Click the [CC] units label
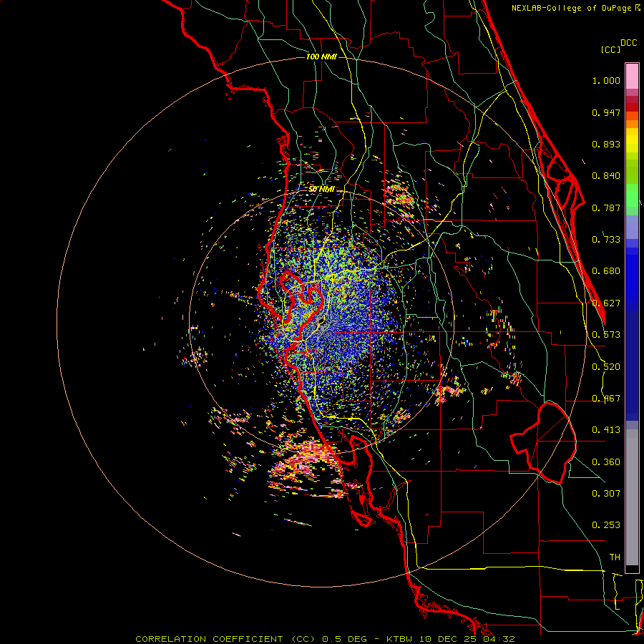The width and height of the screenshot is (644, 644). click(x=610, y=49)
